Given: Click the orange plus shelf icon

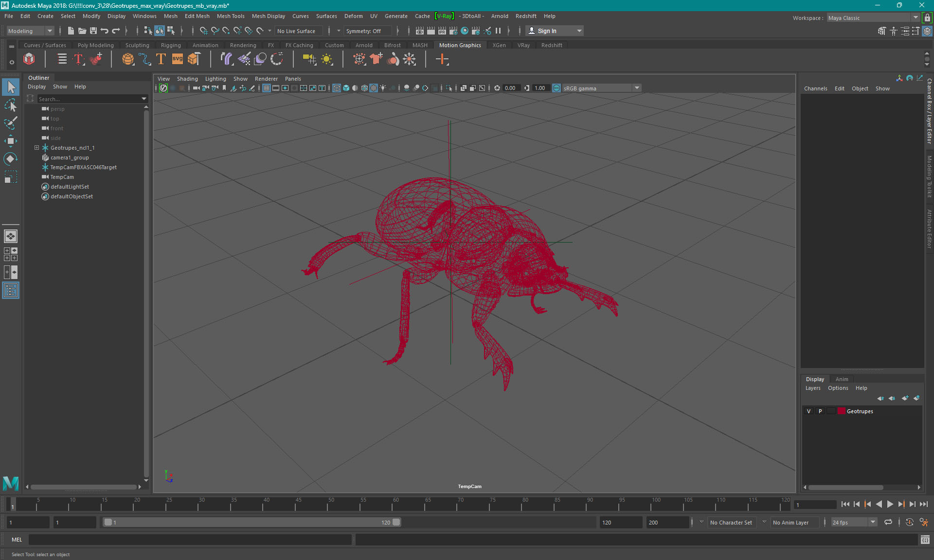Looking at the screenshot, I should (x=442, y=59).
